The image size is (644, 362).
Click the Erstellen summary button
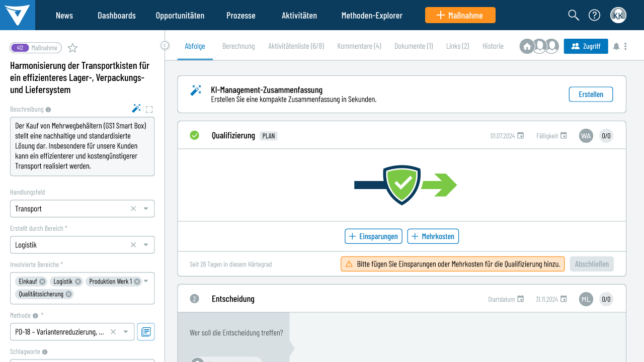click(x=591, y=95)
